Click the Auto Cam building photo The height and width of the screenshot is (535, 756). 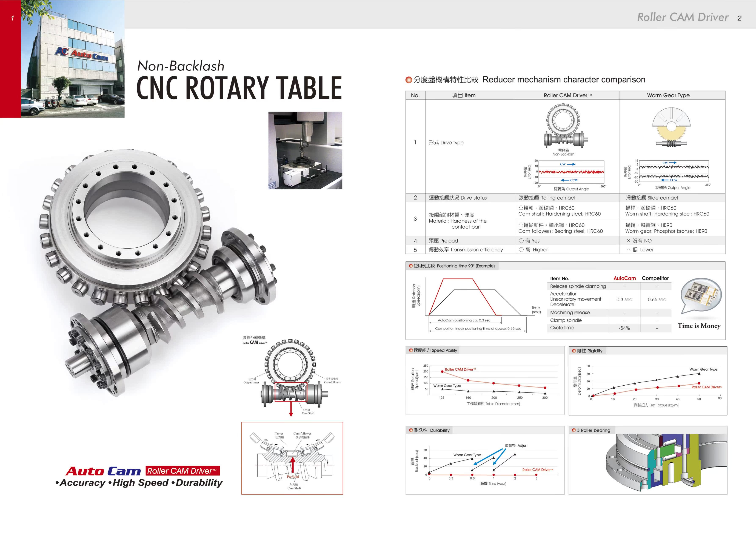tap(72, 59)
